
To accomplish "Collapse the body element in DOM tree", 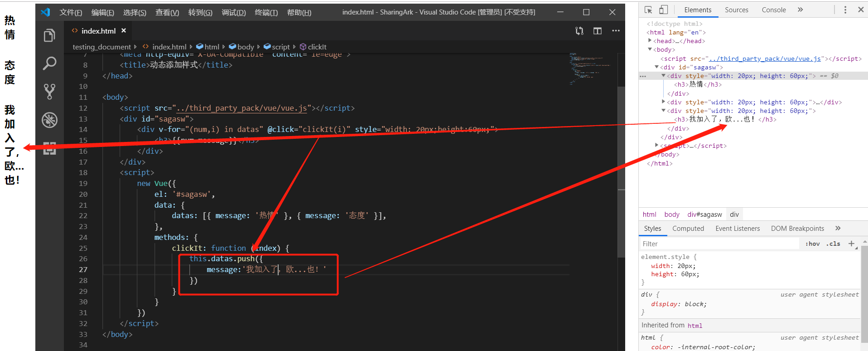I will (650, 49).
